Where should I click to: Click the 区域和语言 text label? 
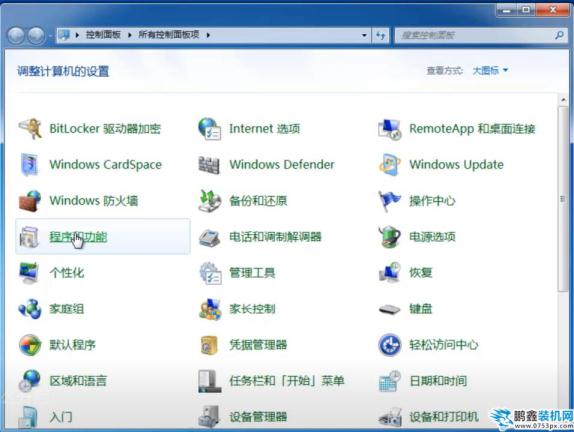[x=78, y=381]
